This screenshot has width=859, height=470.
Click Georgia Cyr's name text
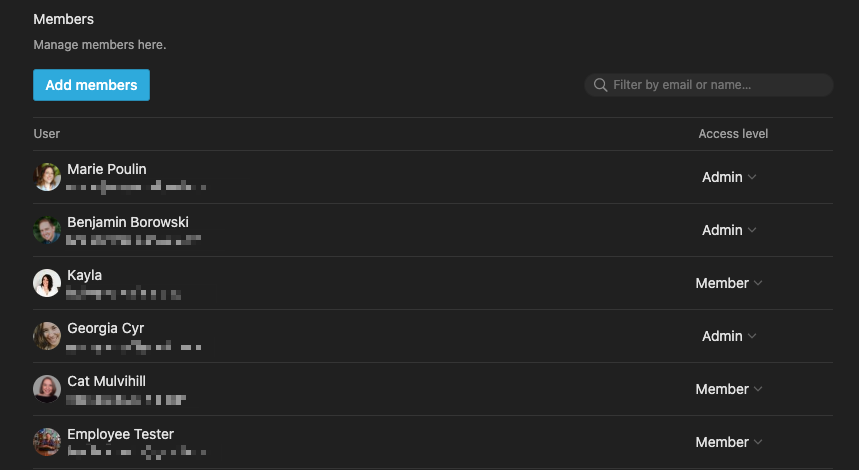coord(106,328)
